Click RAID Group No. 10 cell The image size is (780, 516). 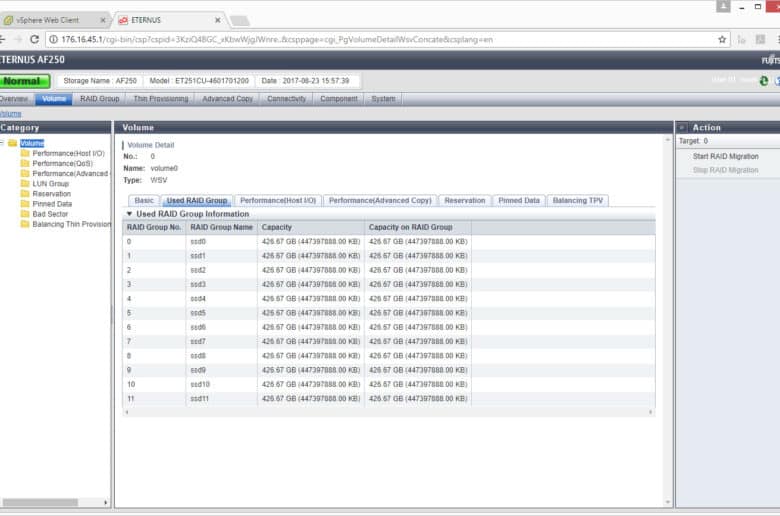154,385
